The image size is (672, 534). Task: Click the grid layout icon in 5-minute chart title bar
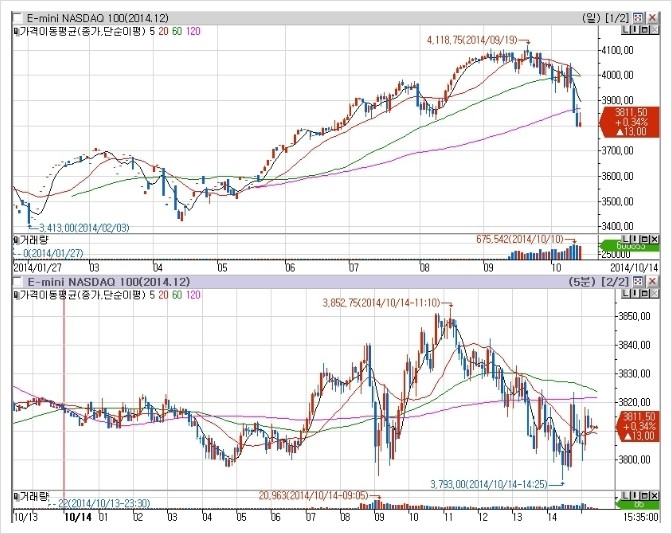pyautogui.click(x=638, y=282)
